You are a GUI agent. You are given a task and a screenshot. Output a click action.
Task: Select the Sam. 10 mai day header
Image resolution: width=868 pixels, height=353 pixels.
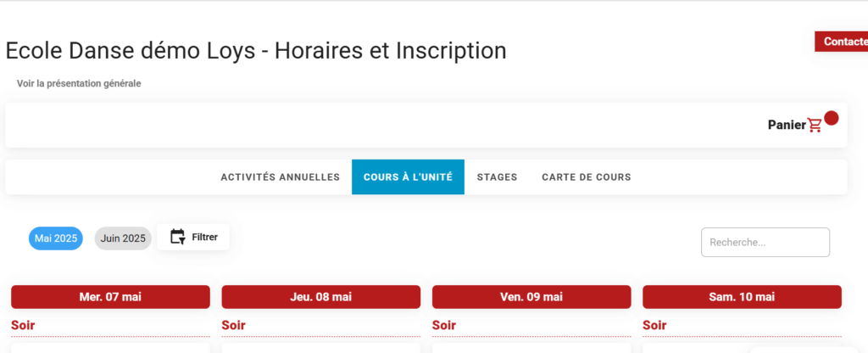click(x=742, y=297)
